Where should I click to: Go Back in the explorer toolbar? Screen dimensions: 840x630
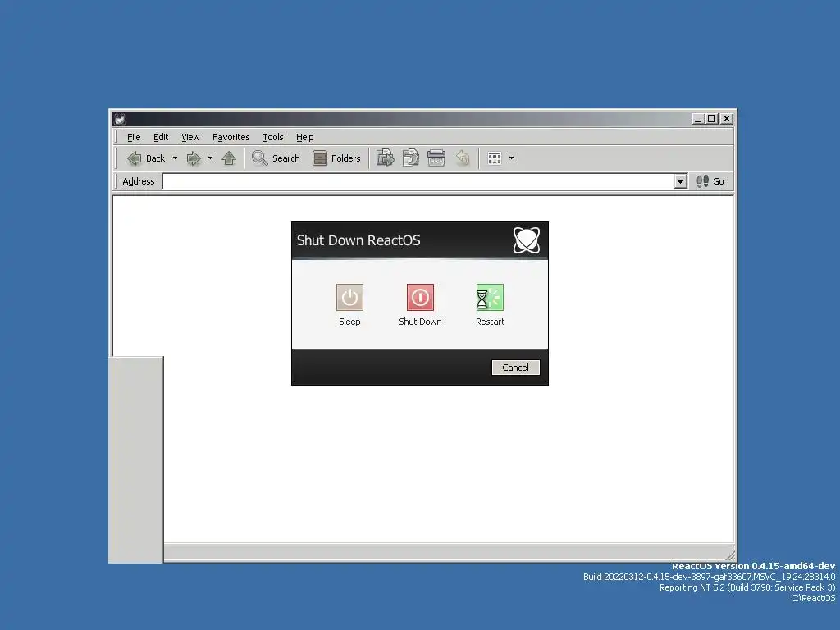coord(146,158)
